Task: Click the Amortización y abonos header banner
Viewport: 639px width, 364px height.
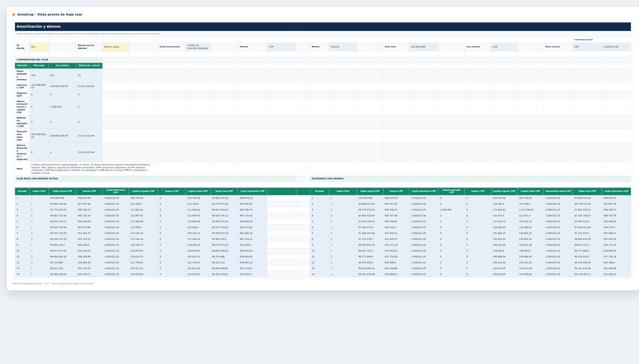Action: (323, 26)
